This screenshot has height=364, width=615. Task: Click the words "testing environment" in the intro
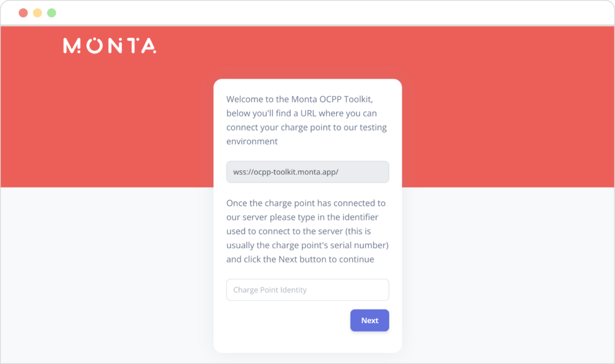(307, 134)
